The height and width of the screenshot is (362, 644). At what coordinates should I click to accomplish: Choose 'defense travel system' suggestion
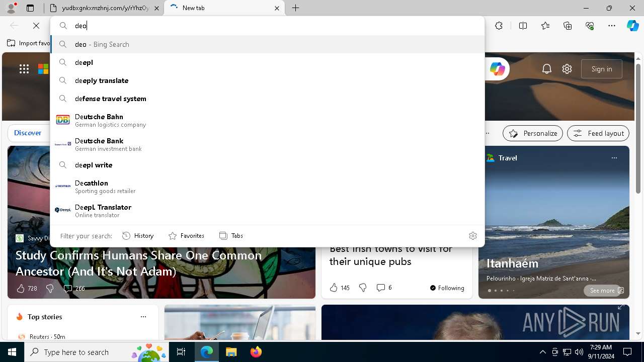tap(267, 99)
